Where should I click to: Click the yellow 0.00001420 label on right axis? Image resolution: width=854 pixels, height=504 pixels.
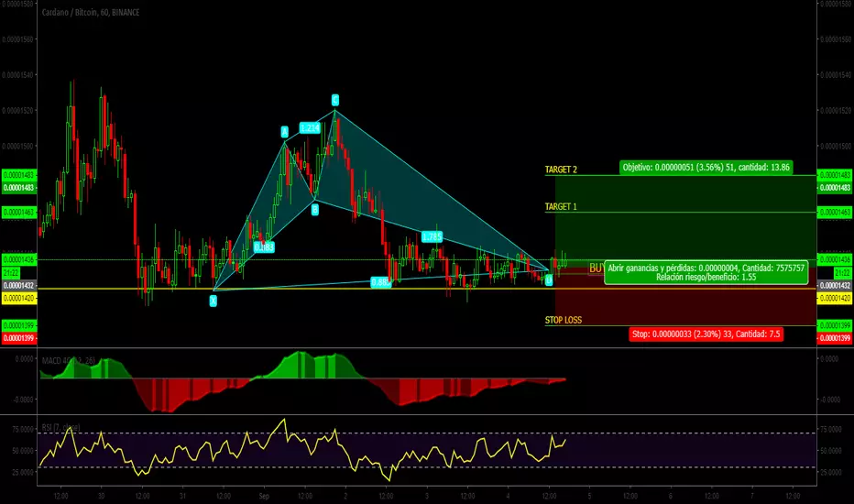pos(835,298)
